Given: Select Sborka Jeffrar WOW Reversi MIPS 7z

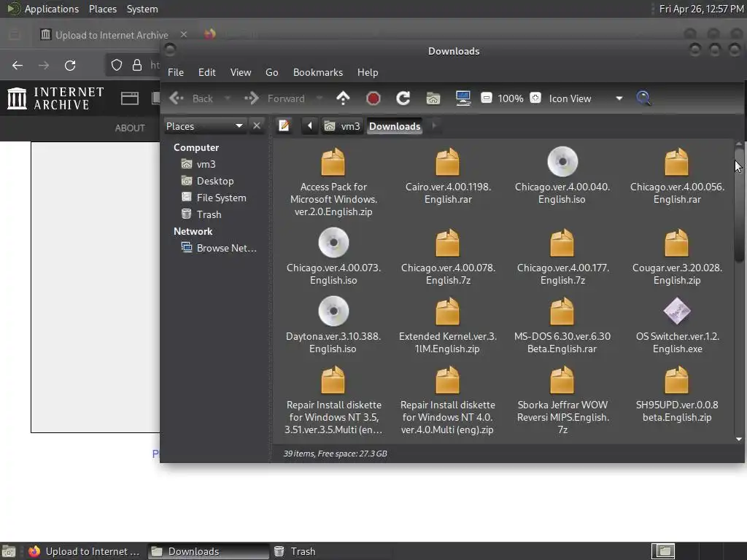Looking at the screenshot, I should pyautogui.click(x=562, y=380).
